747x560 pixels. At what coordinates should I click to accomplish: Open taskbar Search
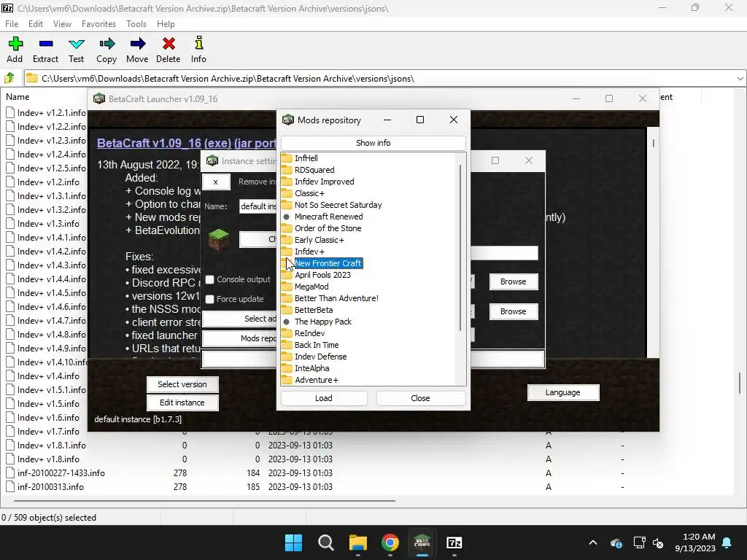coord(326,542)
